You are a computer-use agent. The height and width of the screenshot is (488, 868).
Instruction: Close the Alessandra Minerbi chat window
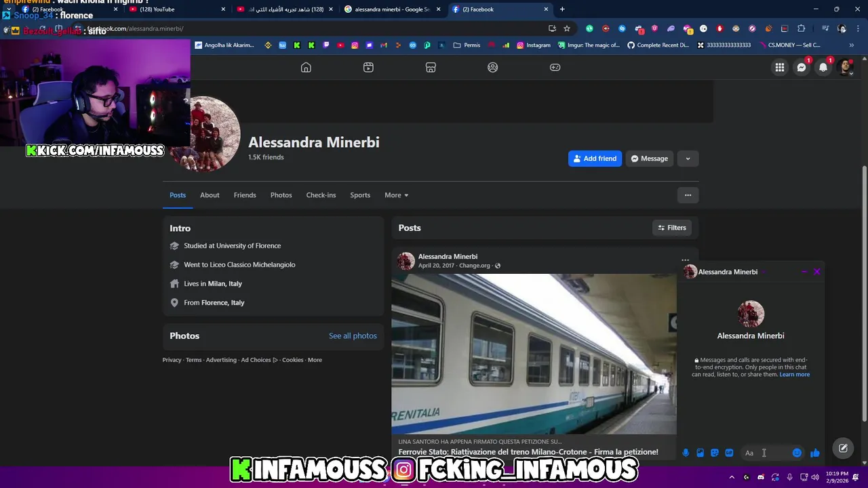(817, 272)
